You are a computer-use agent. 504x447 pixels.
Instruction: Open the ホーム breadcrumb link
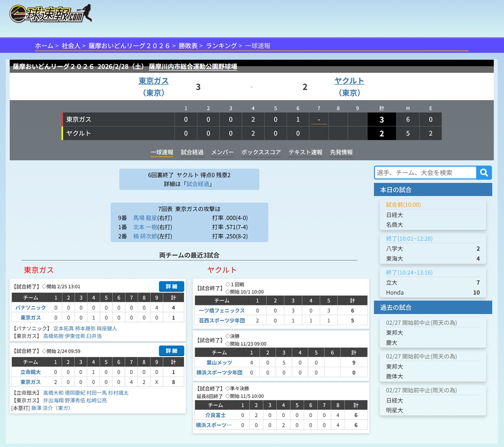[x=44, y=46]
